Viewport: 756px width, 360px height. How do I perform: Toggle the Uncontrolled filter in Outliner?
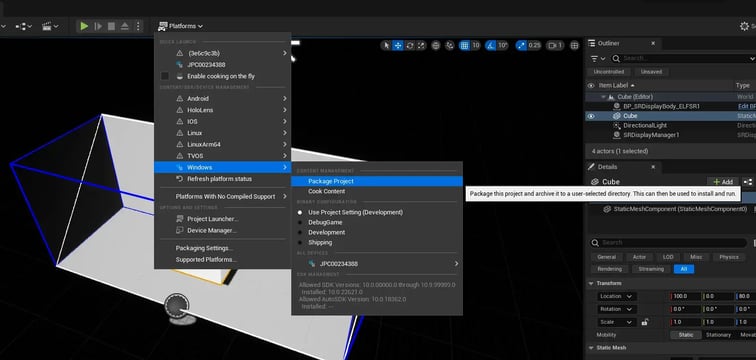608,72
